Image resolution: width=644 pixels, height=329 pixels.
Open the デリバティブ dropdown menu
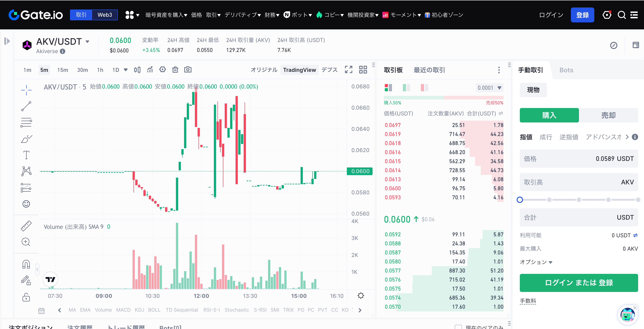pyautogui.click(x=243, y=15)
